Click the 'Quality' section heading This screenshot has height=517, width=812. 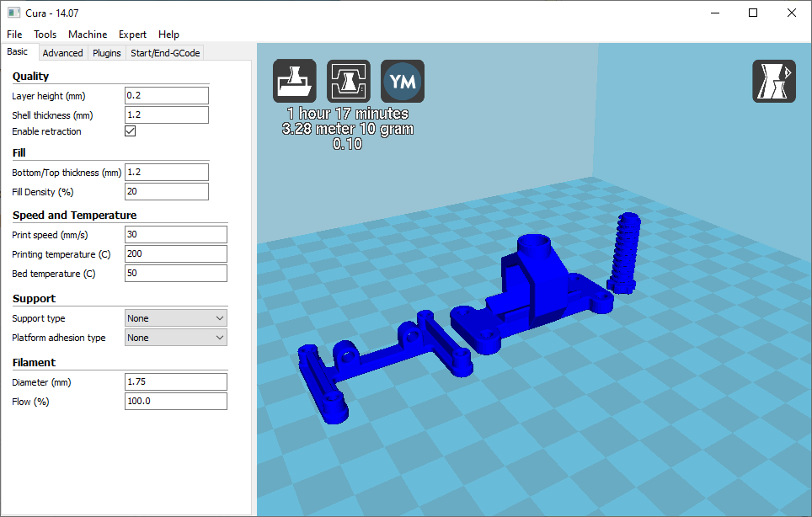click(x=30, y=76)
